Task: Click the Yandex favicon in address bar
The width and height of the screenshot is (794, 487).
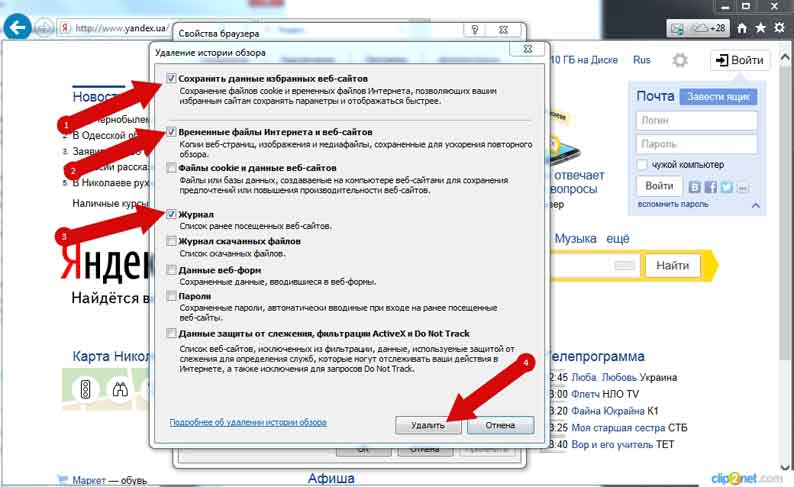Action: tap(66, 28)
